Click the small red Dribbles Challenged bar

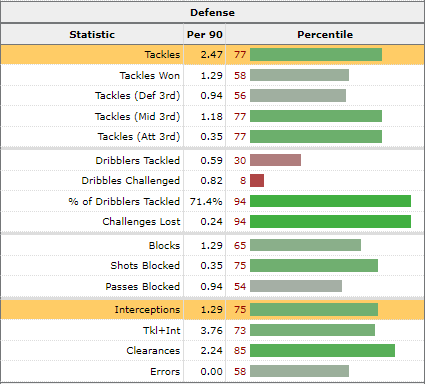[x=257, y=180]
